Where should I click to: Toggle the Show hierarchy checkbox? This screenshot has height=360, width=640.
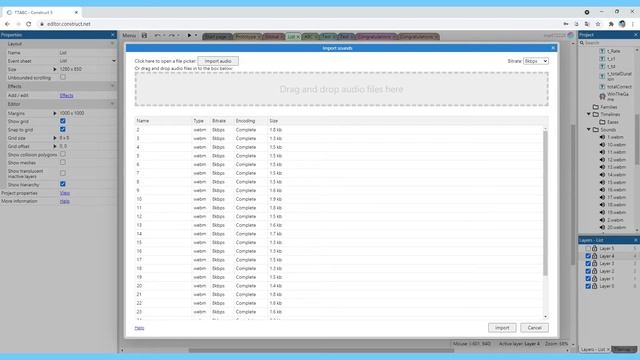coord(63,184)
